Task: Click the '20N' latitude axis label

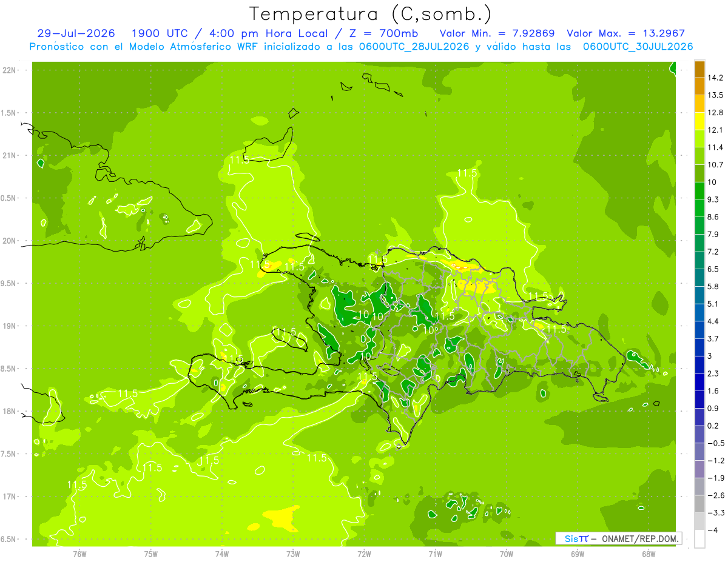Action: tap(10, 241)
